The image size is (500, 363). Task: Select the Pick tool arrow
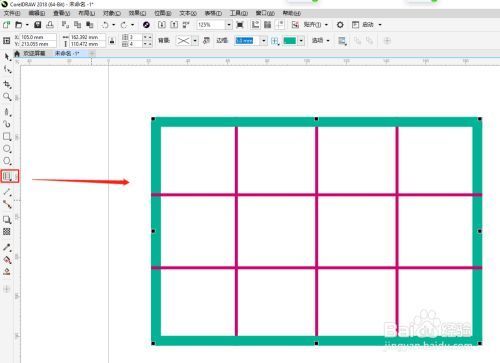coord(7,57)
